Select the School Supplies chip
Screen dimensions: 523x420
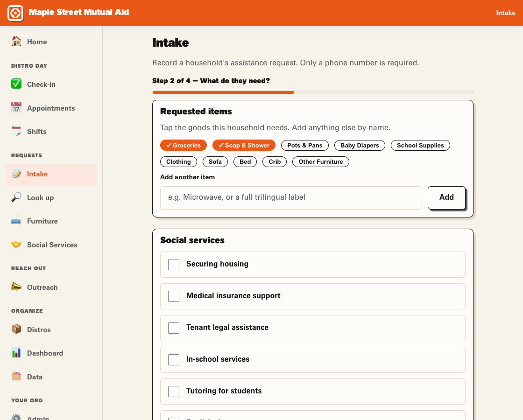420,145
